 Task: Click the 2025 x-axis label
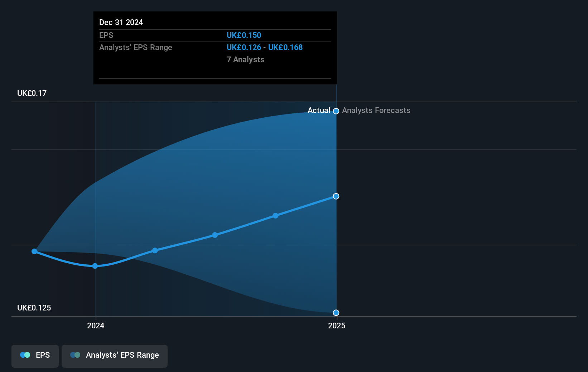tap(337, 325)
